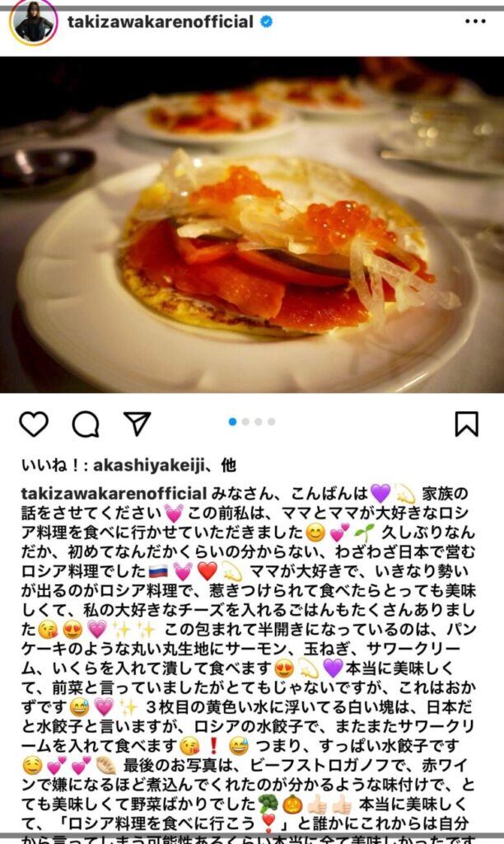Share post with paper plane icon

pos(138,424)
